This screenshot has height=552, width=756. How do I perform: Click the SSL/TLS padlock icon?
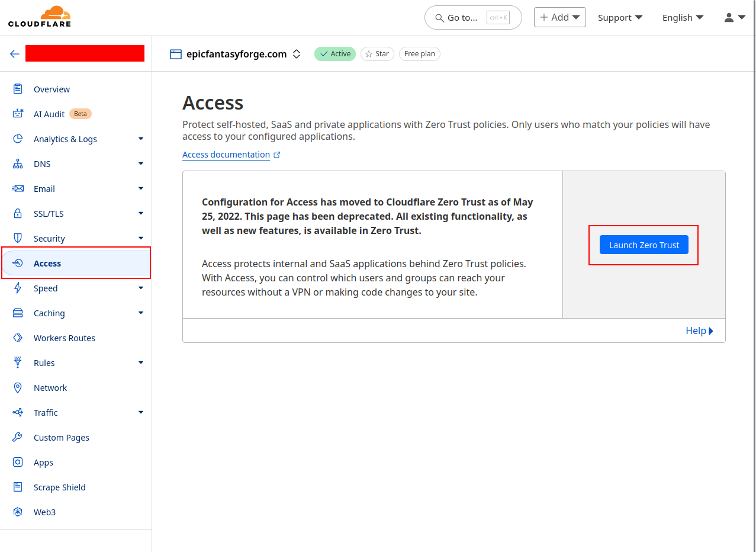(x=18, y=213)
